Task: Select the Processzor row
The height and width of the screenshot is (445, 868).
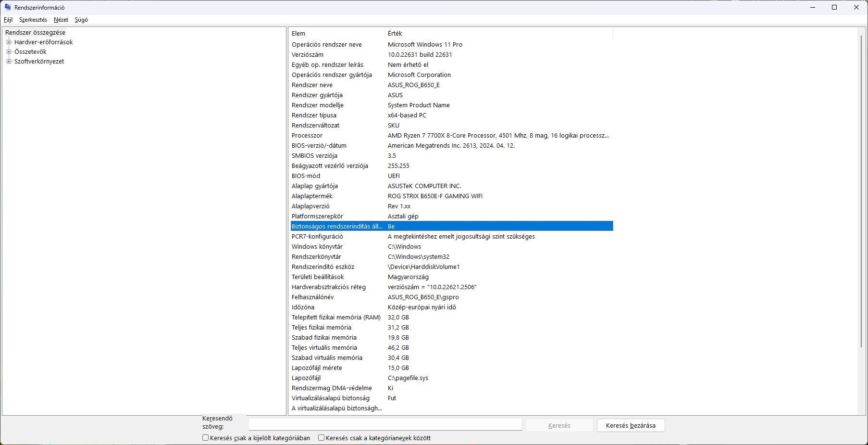Action: [x=452, y=135]
